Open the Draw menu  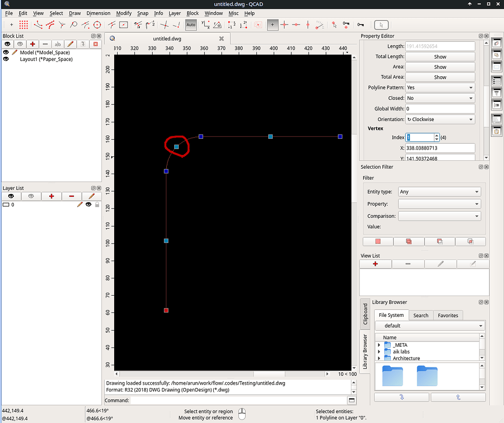click(x=75, y=13)
